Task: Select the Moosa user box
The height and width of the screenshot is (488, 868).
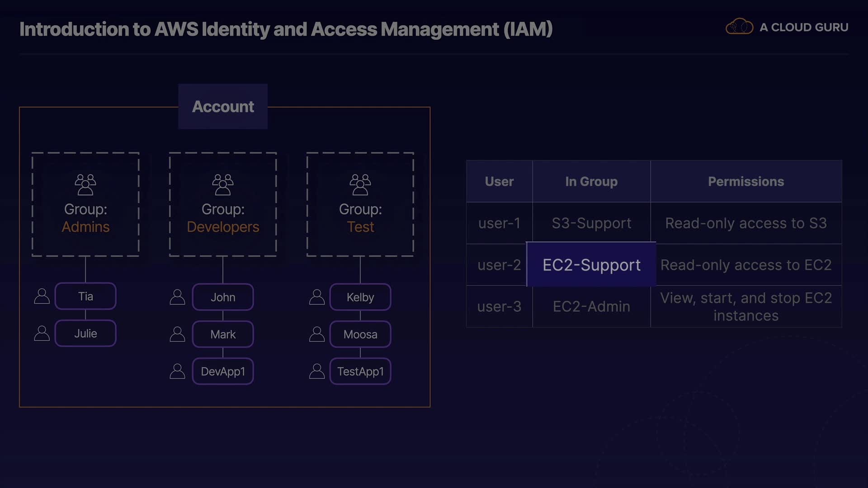Action: coord(360,334)
